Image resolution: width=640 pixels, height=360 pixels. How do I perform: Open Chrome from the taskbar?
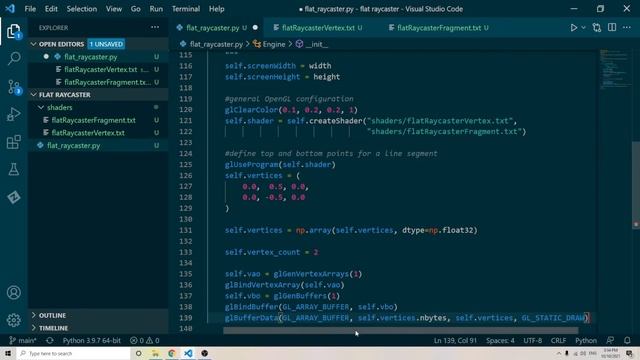(x=171, y=353)
